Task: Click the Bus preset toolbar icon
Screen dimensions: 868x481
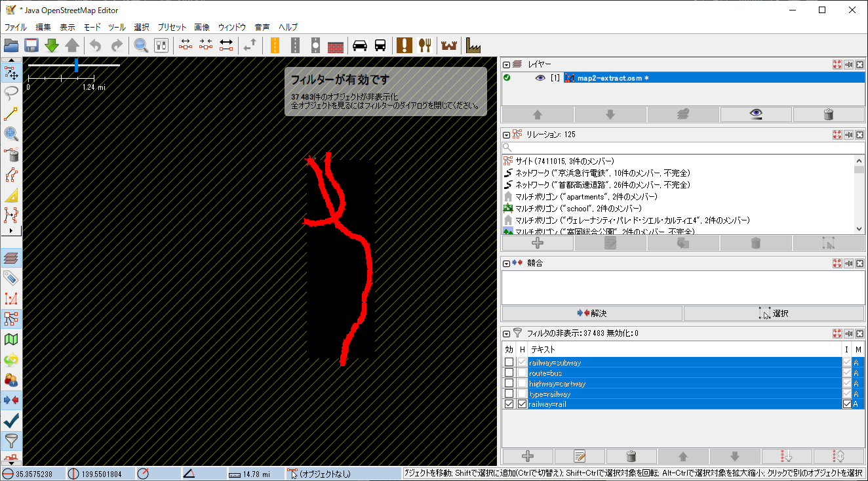Action: click(380, 45)
